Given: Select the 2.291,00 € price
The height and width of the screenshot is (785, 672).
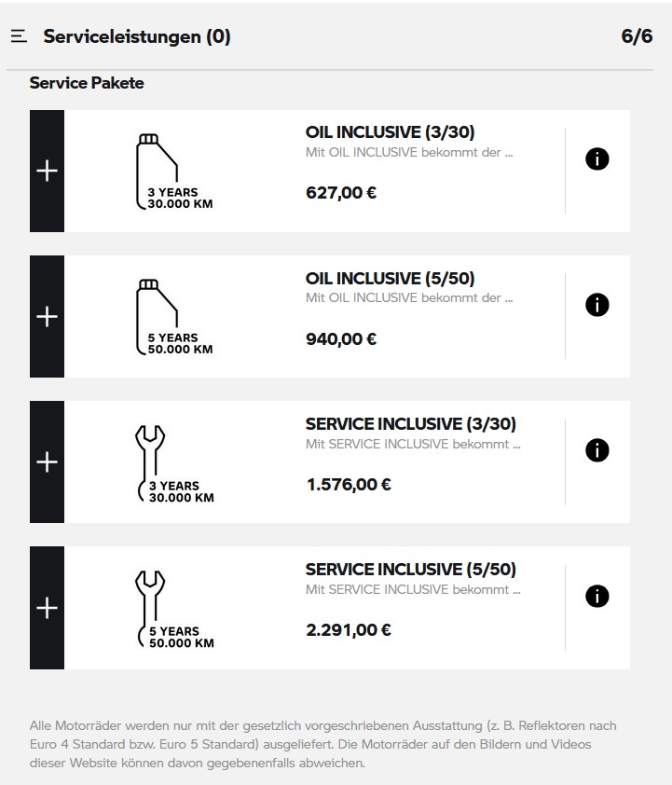Looking at the screenshot, I should (349, 630).
